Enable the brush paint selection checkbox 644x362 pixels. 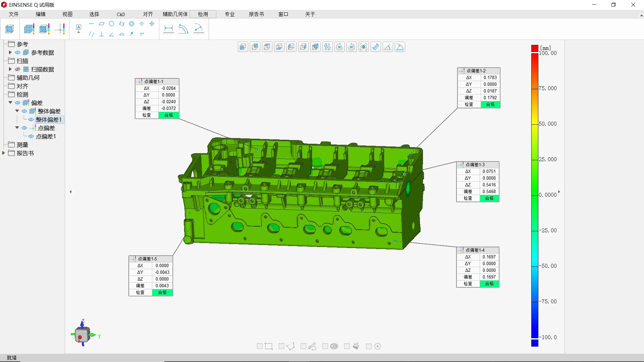coord(347,346)
